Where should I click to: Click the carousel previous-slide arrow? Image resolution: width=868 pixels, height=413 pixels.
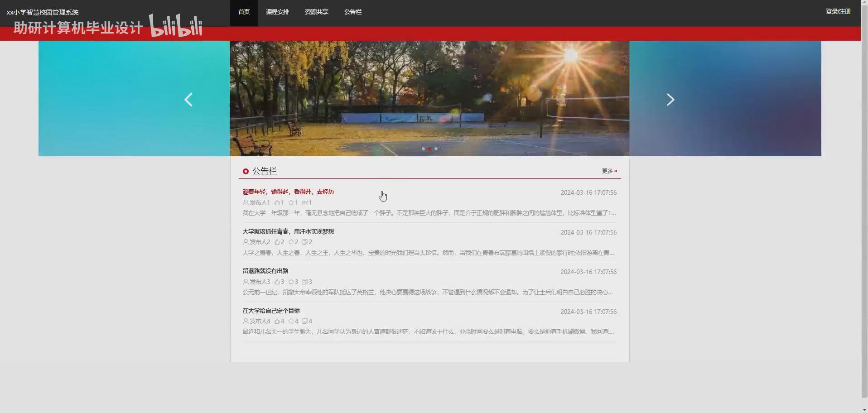coord(188,99)
